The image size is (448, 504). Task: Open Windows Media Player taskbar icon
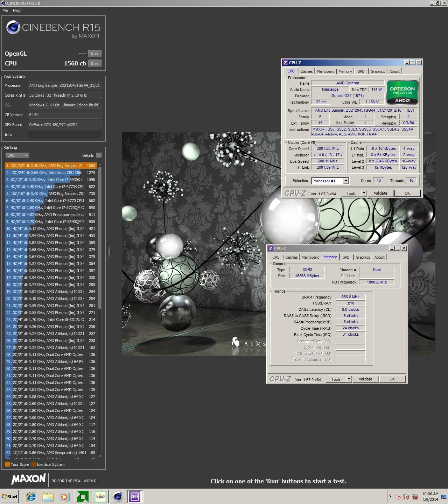[x=65, y=496]
